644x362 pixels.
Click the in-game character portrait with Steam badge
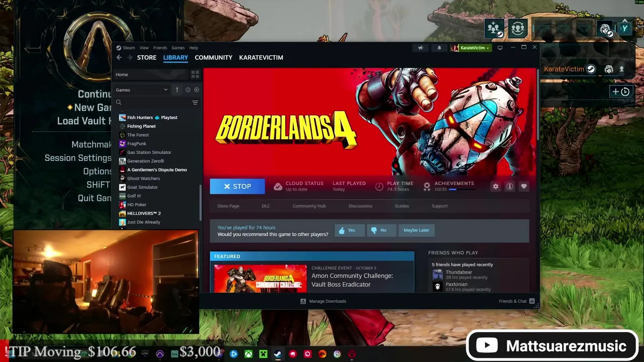(606, 29)
